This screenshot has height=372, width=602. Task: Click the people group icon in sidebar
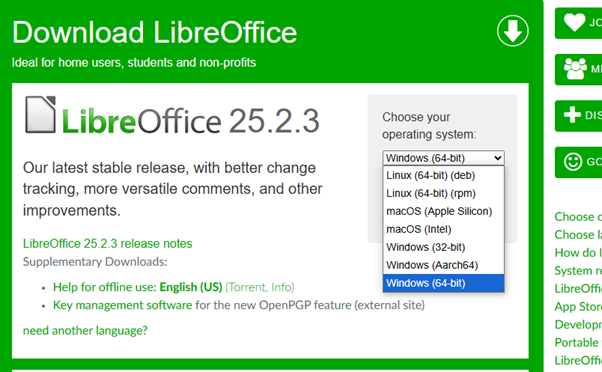pyautogui.click(x=575, y=68)
